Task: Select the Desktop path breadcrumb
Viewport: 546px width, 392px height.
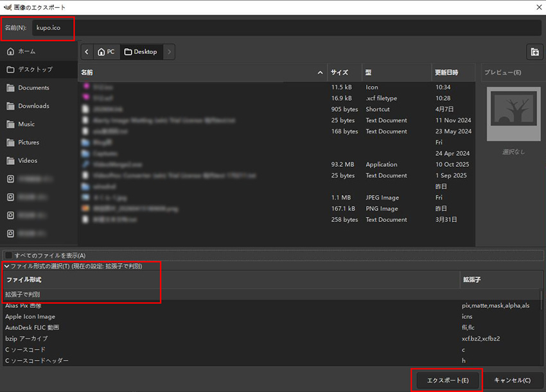Action: tap(141, 52)
